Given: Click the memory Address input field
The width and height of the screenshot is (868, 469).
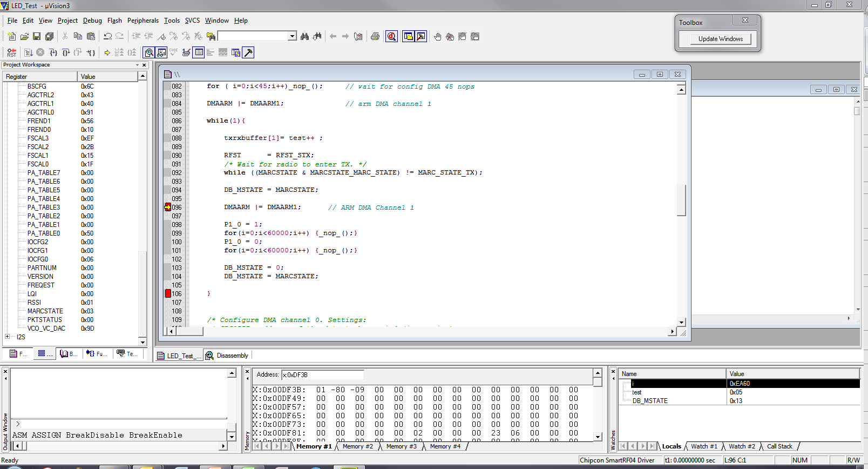Looking at the screenshot, I should pos(322,375).
